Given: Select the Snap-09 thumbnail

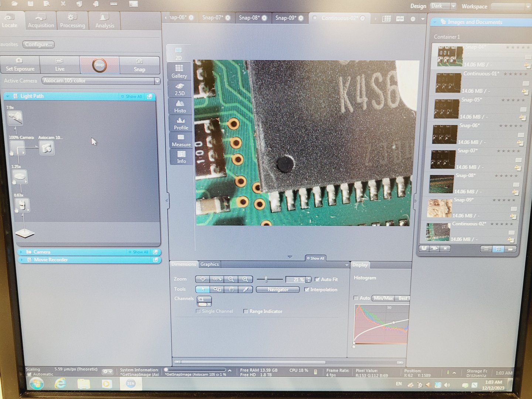Looking at the screenshot, I should [440, 208].
